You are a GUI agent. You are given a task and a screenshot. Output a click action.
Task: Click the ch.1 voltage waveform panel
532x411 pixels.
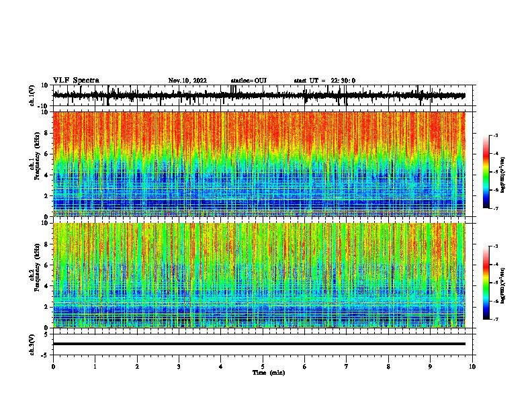pos(262,95)
